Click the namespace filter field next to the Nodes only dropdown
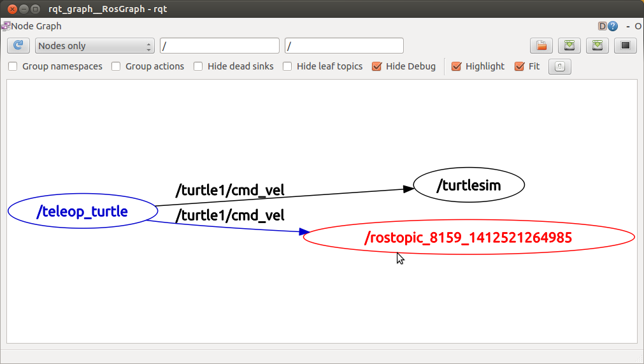 coord(219,46)
